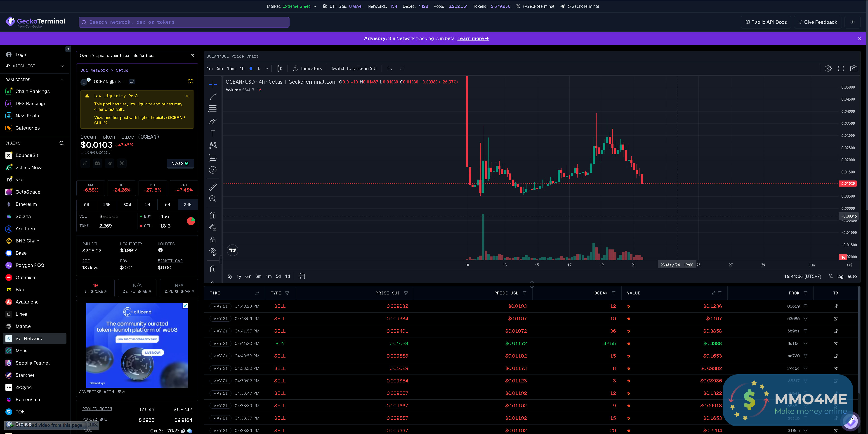Click the search network input field
The image size is (868, 434).
click(184, 22)
